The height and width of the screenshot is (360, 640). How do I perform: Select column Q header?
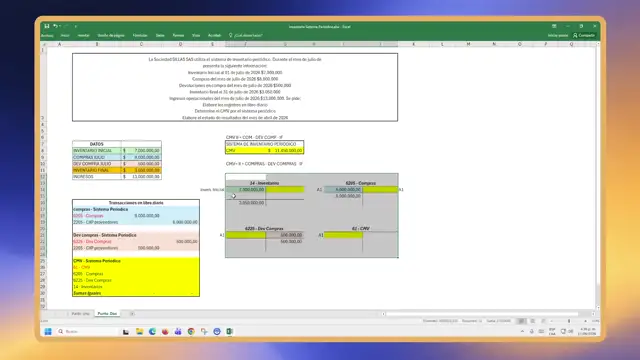[571, 44]
